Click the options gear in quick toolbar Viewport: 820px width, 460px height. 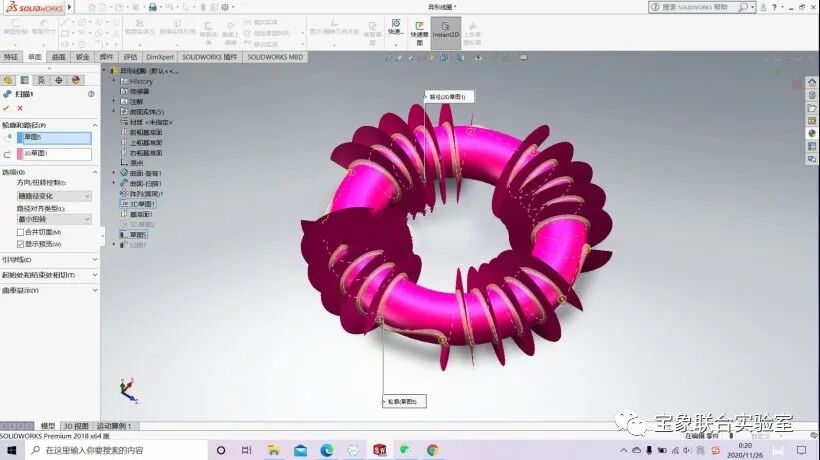pyautogui.click(x=225, y=7)
